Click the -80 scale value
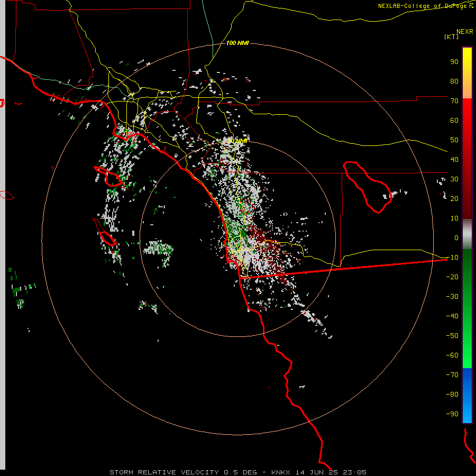 coord(452,395)
